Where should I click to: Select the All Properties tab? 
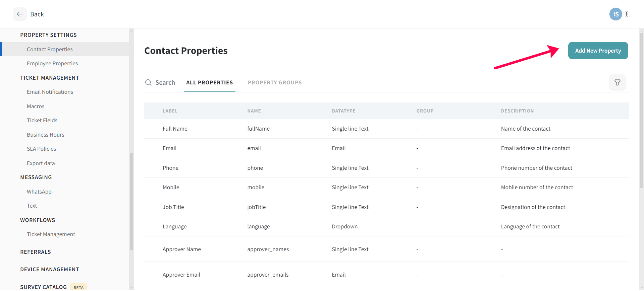(209, 82)
